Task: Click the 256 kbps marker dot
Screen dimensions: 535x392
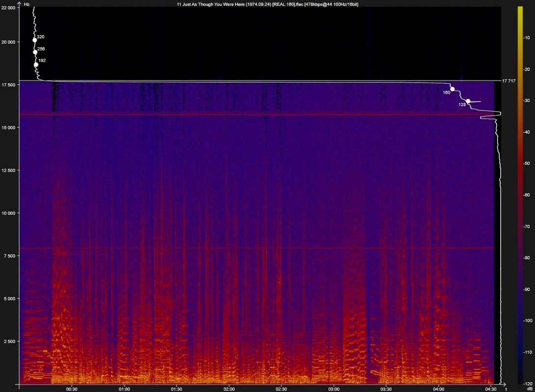Action: 35,52
